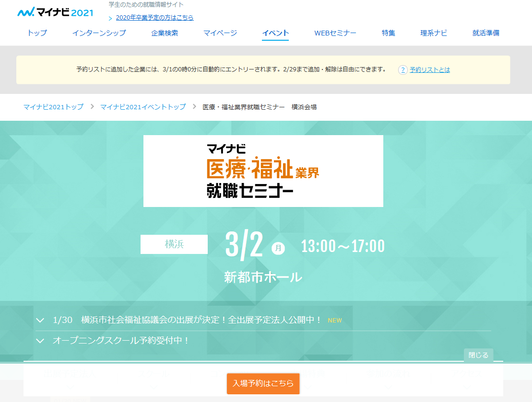The image size is (532, 402).
Task: Click the マイナビ2021 logo
Action: 55,12
